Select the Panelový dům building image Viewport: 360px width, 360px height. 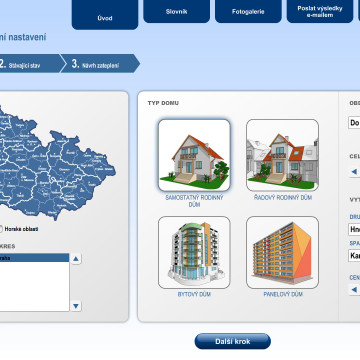(282, 252)
